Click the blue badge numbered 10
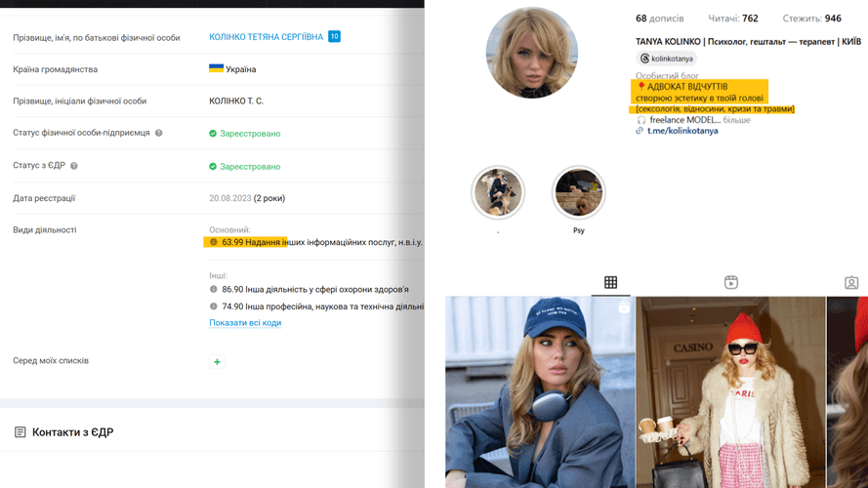The height and width of the screenshot is (488, 868). click(334, 37)
